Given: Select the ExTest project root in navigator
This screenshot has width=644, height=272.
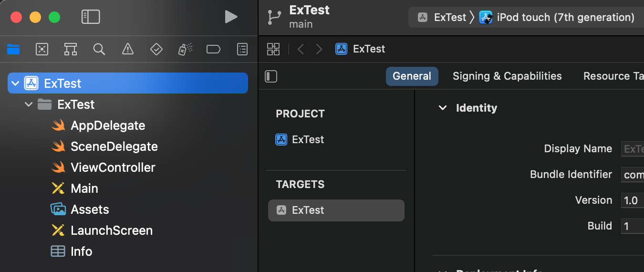Looking at the screenshot, I should (128, 83).
